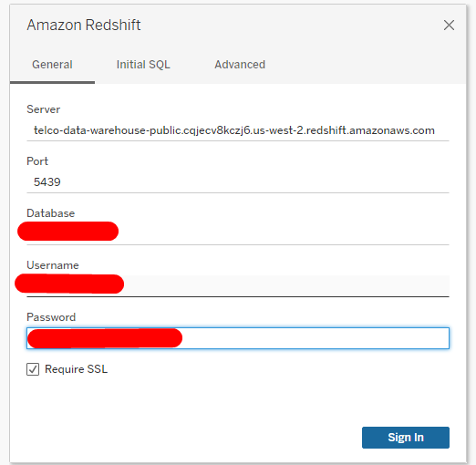Click the Password field label

click(x=51, y=317)
